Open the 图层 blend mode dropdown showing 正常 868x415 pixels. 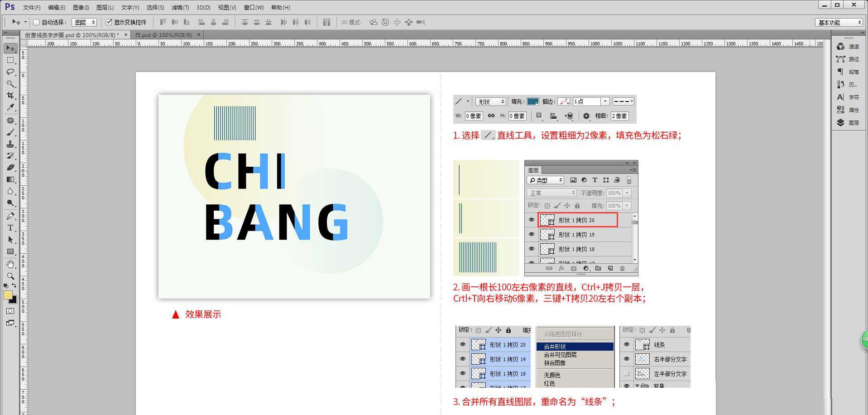(x=551, y=193)
